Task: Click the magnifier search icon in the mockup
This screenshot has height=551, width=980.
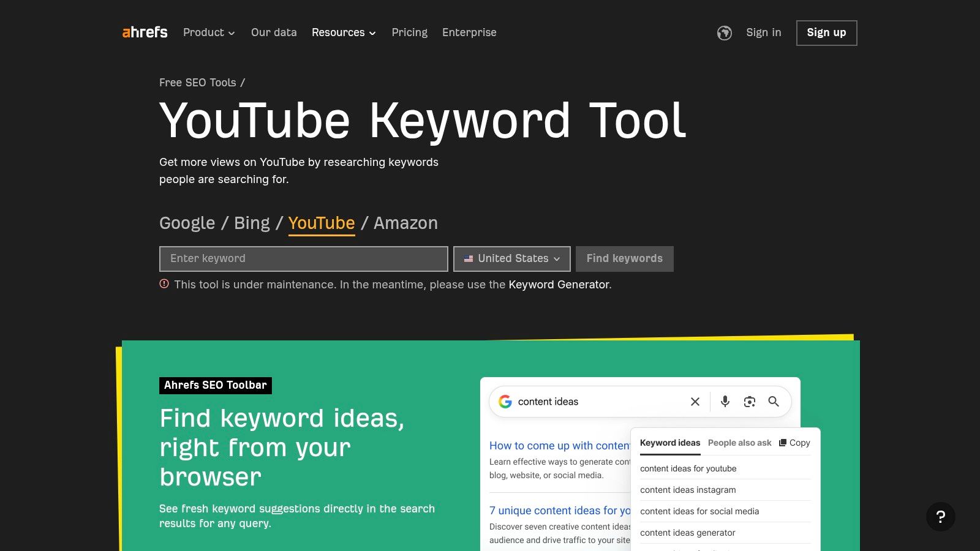Action: coord(774,402)
